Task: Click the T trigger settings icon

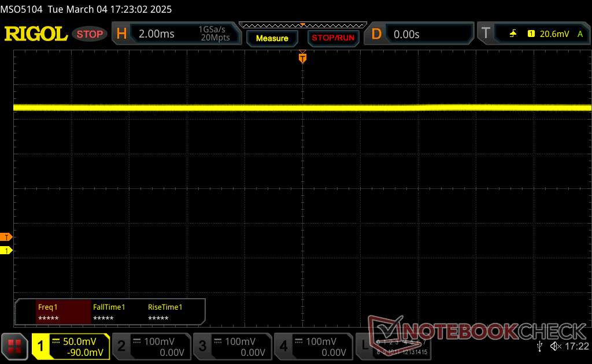Action: [486, 34]
